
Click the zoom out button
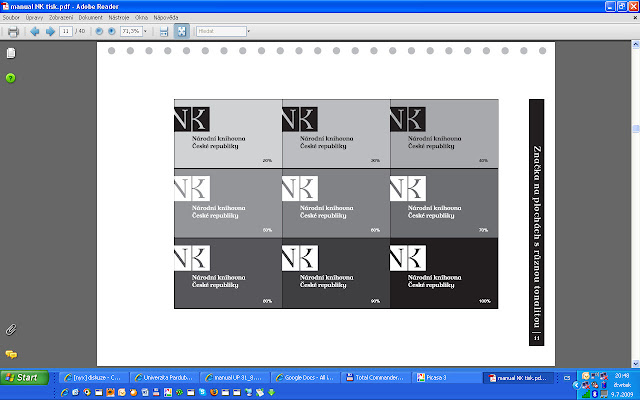(x=98, y=31)
